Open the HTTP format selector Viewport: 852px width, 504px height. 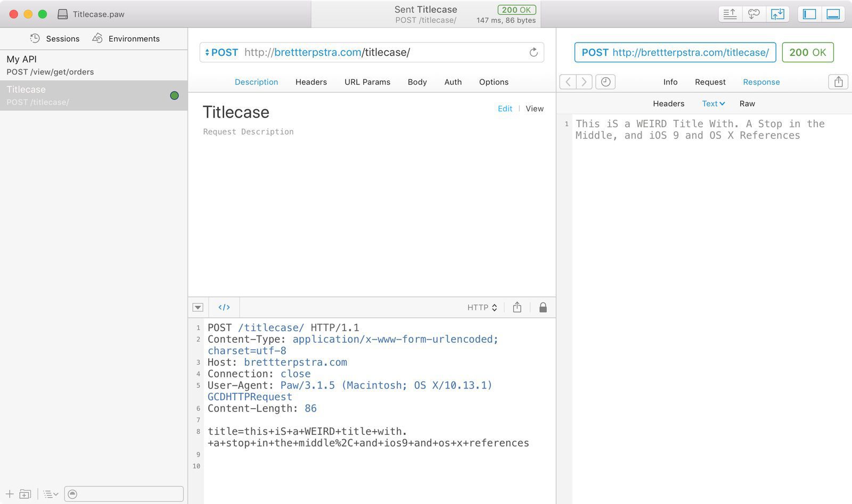(482, 307)
